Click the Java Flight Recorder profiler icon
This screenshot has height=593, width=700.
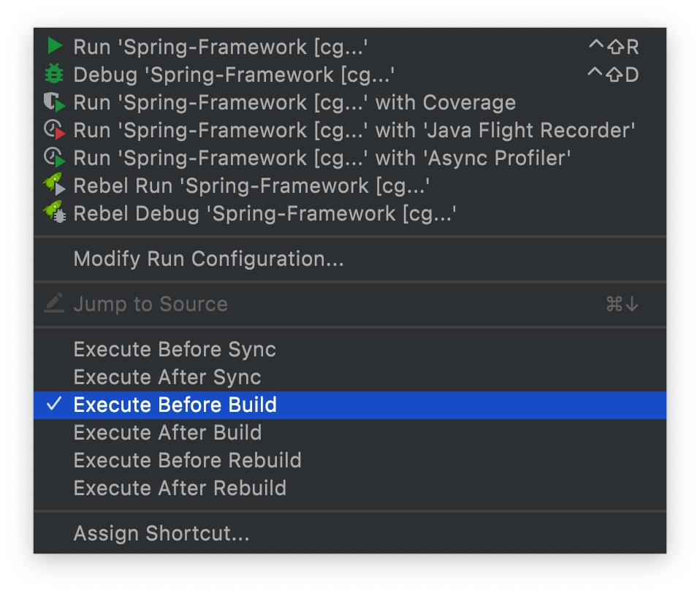click(55, 131)
